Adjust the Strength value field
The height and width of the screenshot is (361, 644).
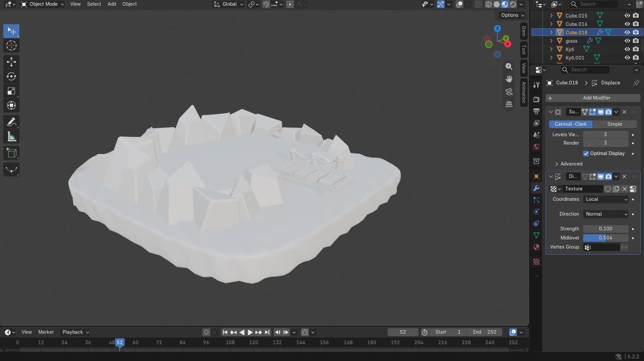(605, 229)
